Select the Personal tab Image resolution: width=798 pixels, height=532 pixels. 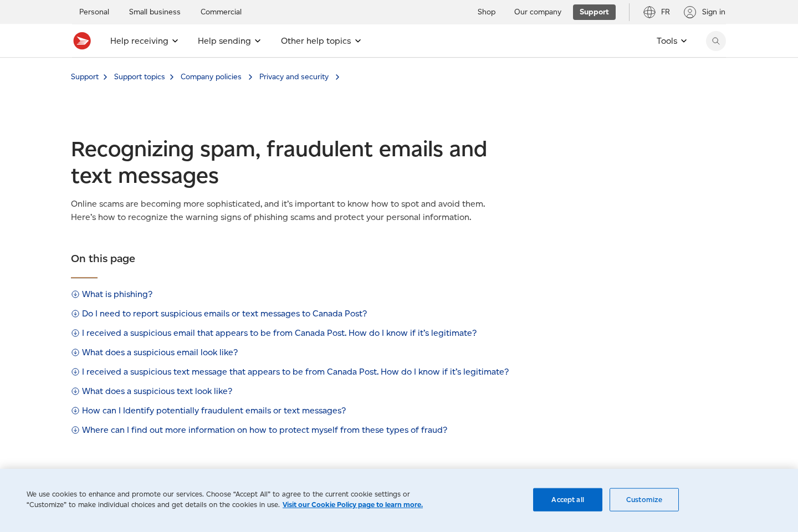point(94,12)
